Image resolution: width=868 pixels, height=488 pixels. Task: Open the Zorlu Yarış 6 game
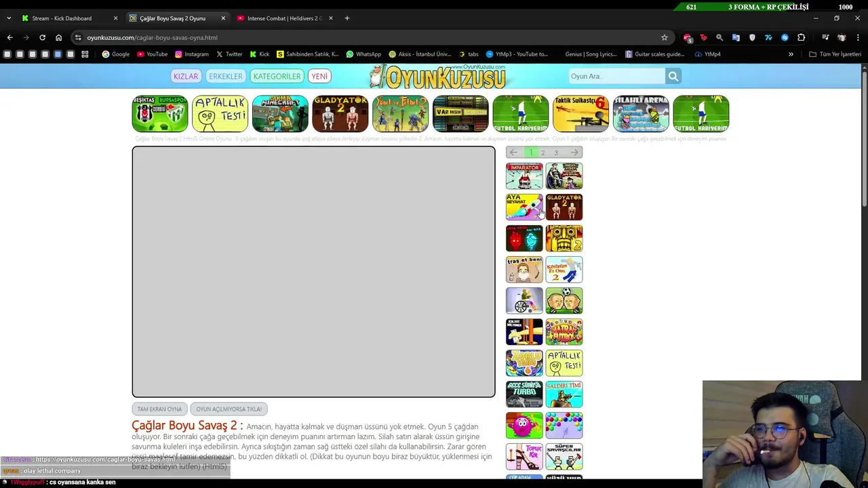click(524, 363)
